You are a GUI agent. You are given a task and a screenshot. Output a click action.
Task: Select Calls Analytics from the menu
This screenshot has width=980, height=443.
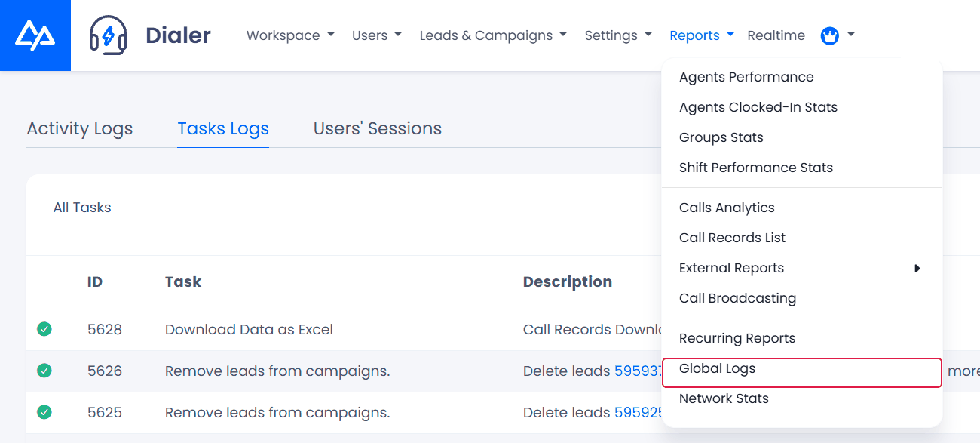(x=802, y=208)
